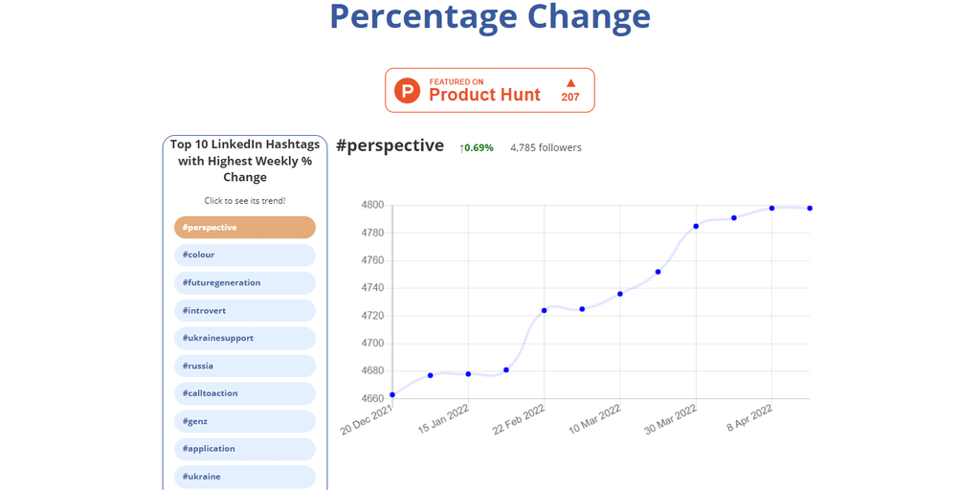Select the #perspective hashtag
The image size is (980, 490).
tap(245, 228)
